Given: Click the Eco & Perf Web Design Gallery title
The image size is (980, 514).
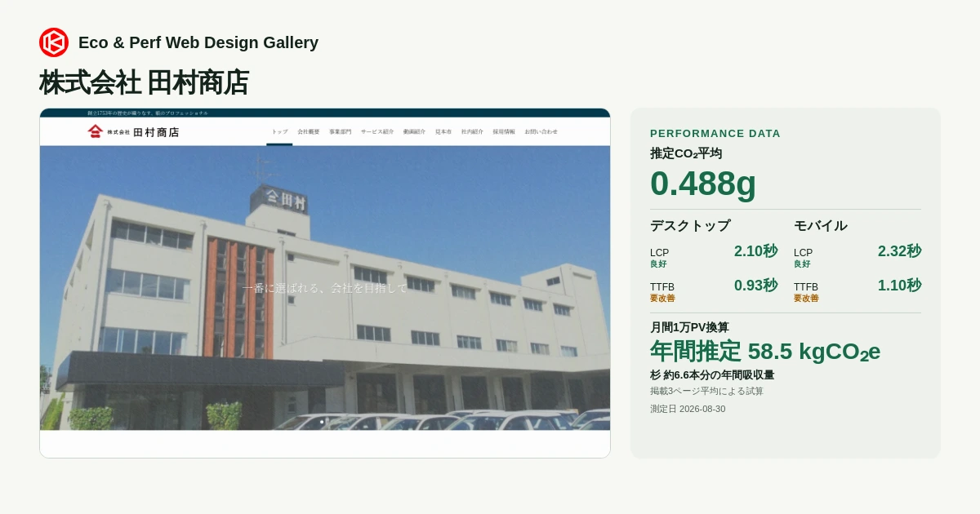Looking at the screenshot, I should 198,42.
